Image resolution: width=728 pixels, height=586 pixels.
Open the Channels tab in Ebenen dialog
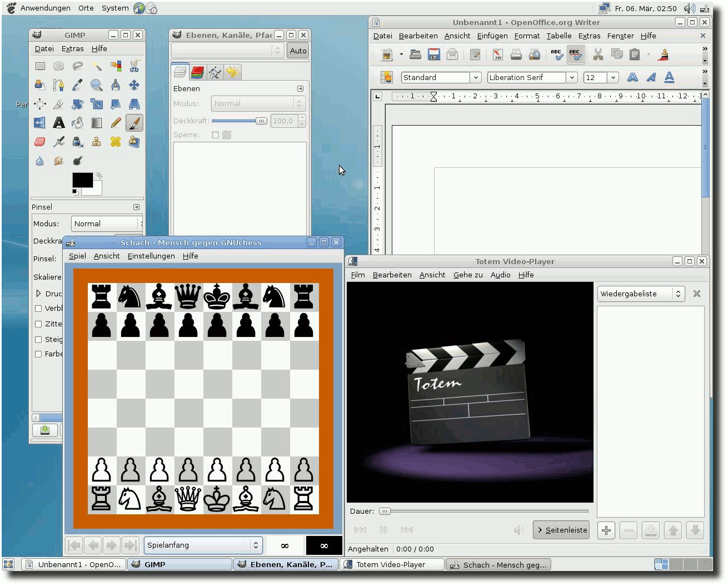pos(198,72)
